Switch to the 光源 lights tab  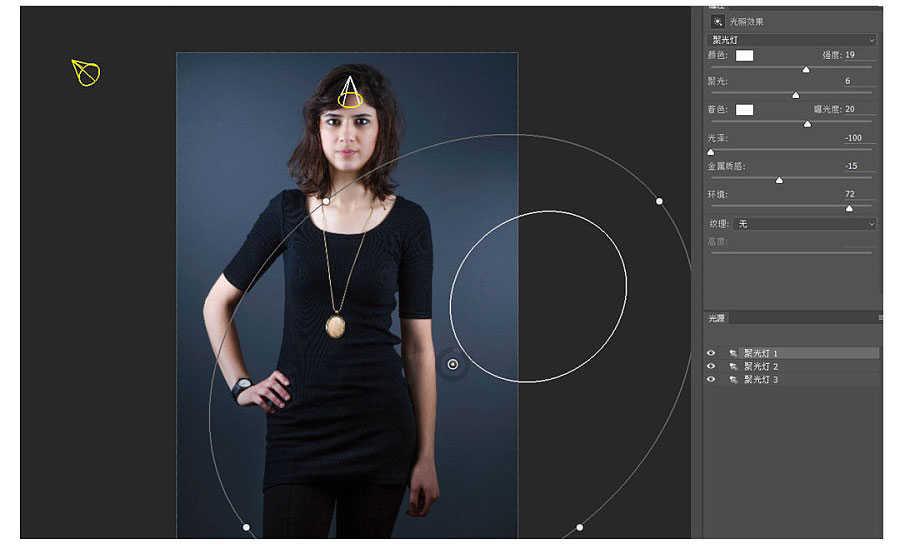tap(716, 318)
